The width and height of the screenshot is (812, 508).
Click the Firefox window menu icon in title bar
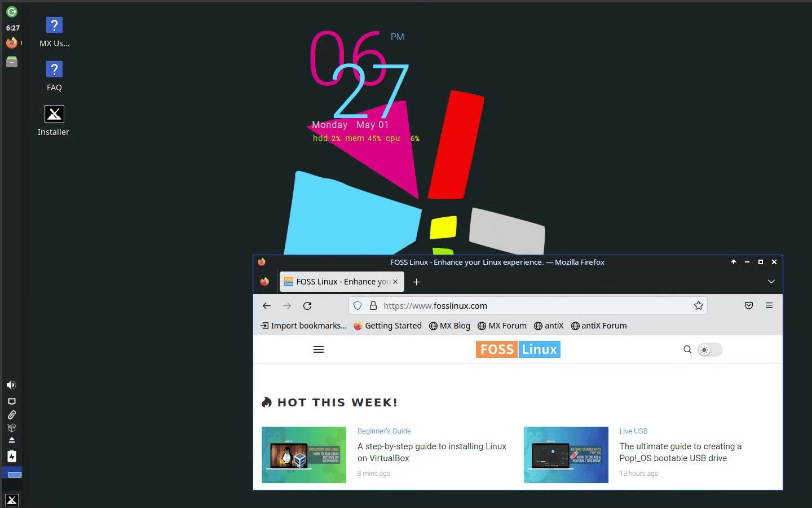[x=262, y=262]
